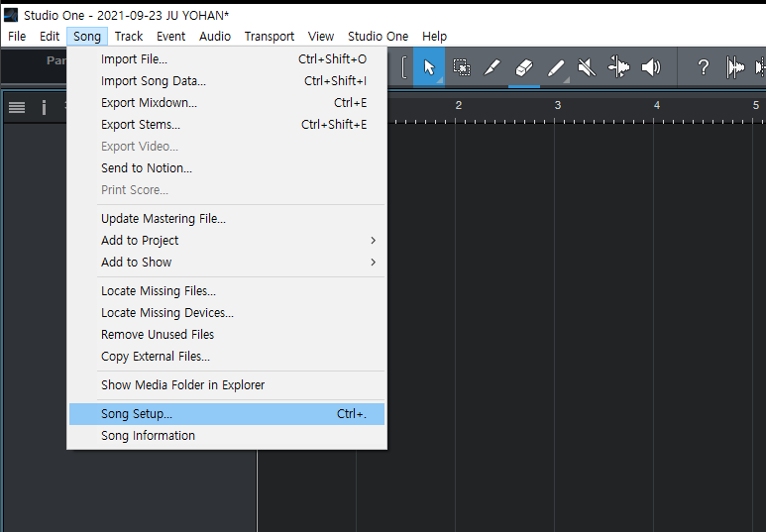
Task: Expand the Add to Show submenu
Action: click(x=227, y=262)
